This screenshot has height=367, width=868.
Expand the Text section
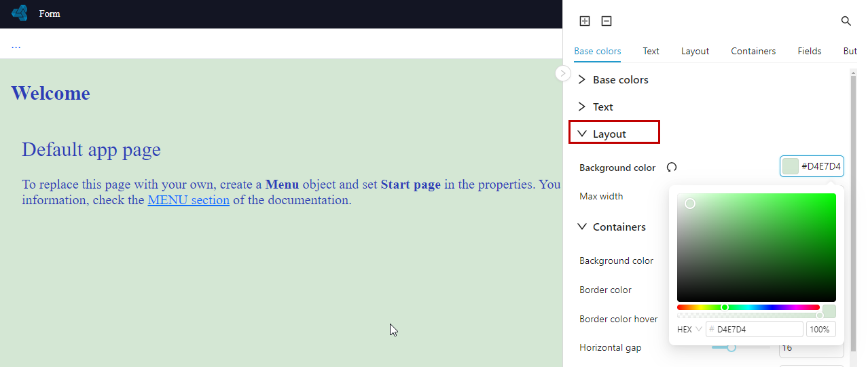595,107
